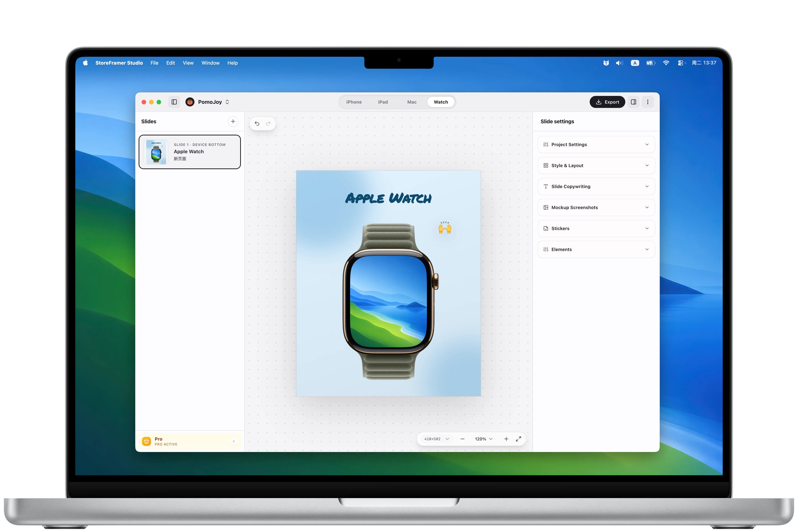Open the File menu

click(154, 63)
